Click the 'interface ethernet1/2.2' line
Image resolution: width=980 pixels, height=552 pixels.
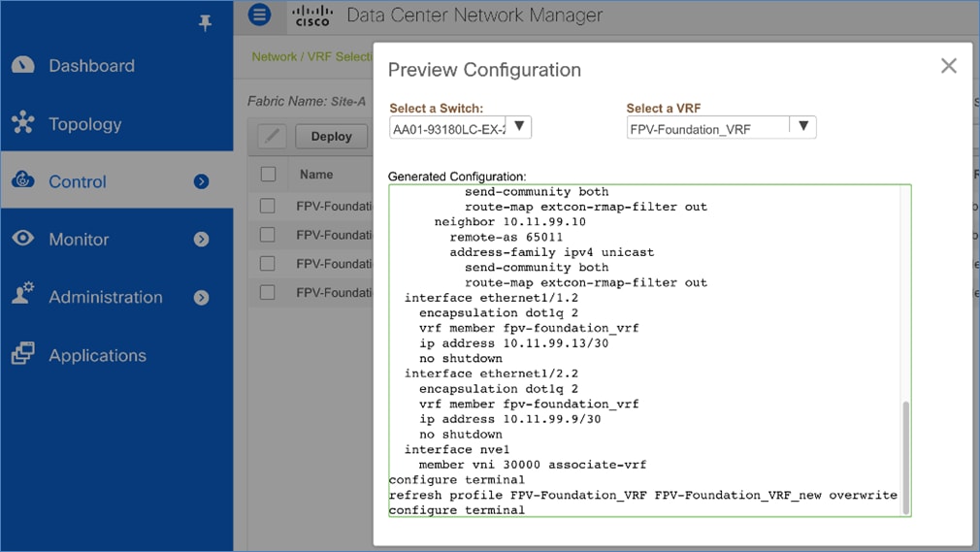click(x=491, y=373)
